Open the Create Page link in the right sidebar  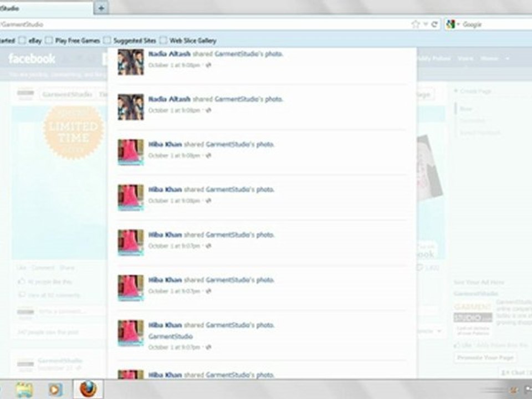pyautogui.click(x=475, y=91)
